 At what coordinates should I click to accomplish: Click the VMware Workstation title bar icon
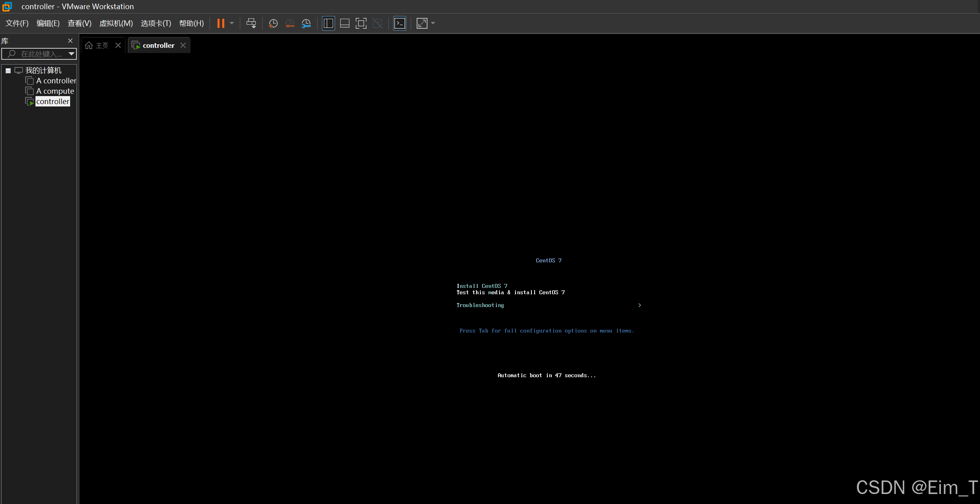[x=7, y=6]
